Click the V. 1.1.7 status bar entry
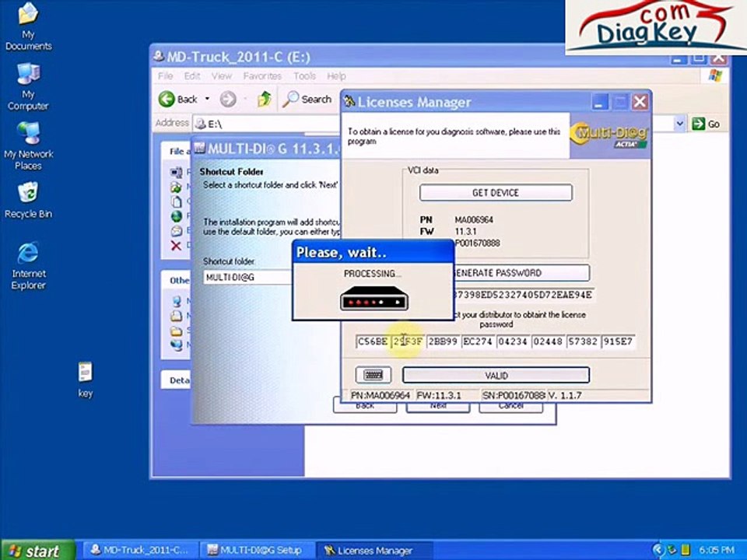This screenshot has height=560, width=747. [x=565, y=395]
